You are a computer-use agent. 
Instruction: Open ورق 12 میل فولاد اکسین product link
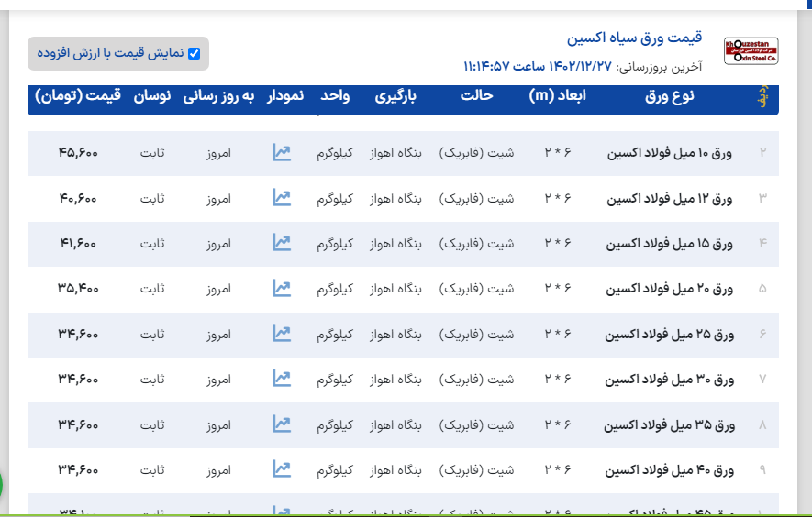670,198
